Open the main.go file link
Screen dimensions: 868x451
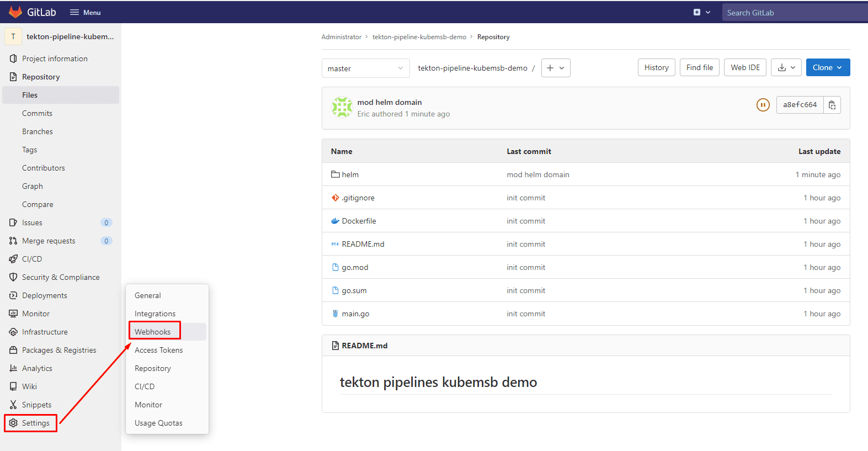tap(356, 314)
